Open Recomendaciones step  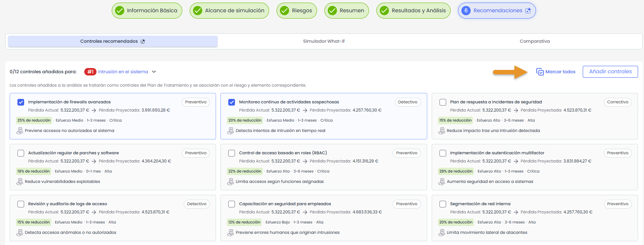[x=497, y=10]
